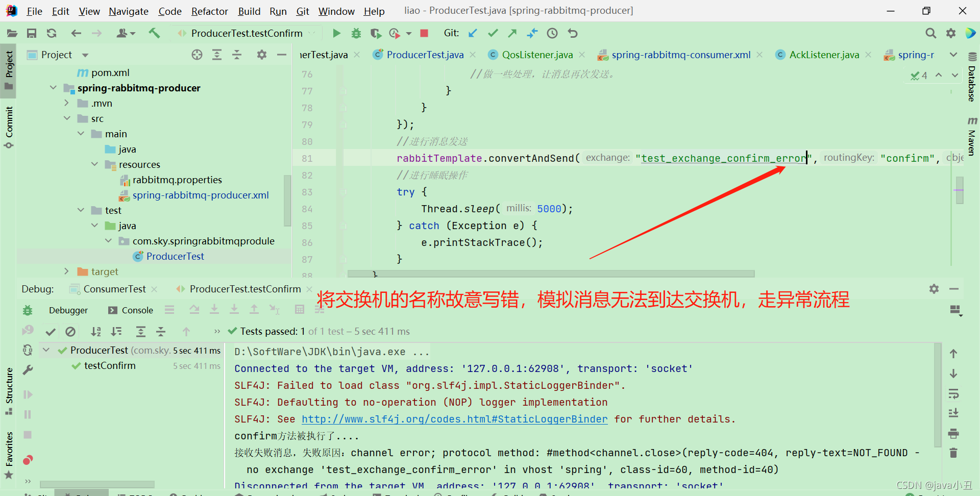The height and width of the screenshot is (496, 980).
Task: Clear console with the trash icon
Action: click(x=953, y=453)
